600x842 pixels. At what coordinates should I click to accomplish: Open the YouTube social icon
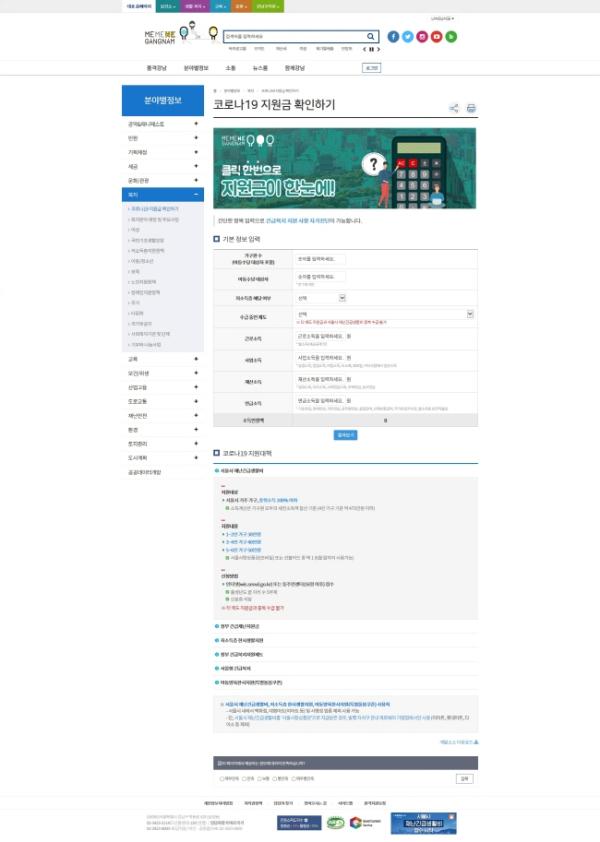click(437, 37)
